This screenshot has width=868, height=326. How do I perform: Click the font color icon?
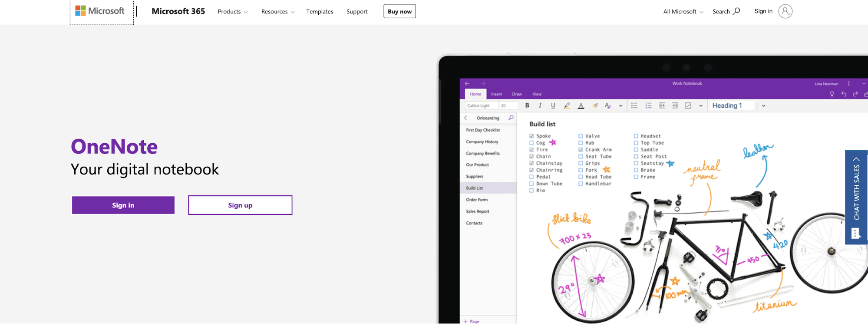(x=581, y=105)
